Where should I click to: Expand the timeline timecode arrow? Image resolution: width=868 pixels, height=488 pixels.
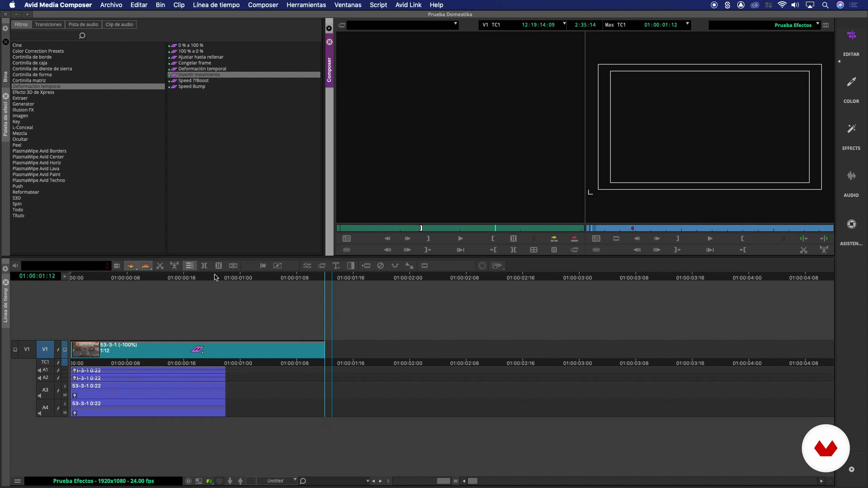(x=64, y=277)
